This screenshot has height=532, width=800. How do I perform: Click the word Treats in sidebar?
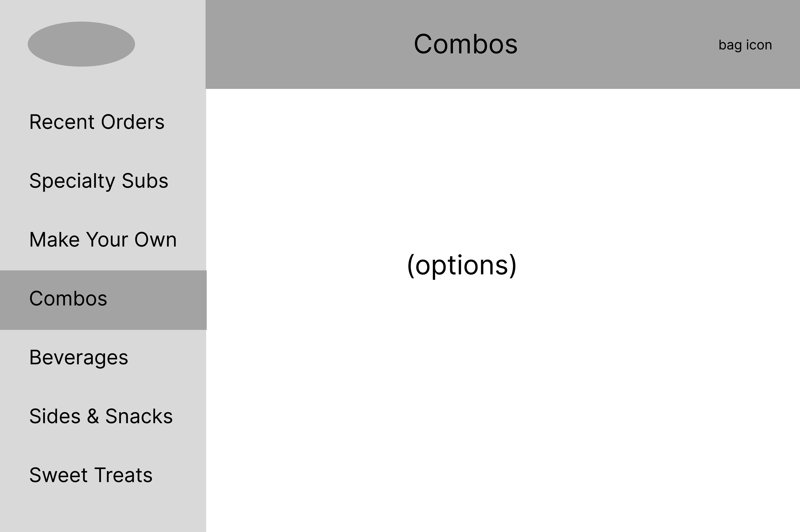point(123,475)
